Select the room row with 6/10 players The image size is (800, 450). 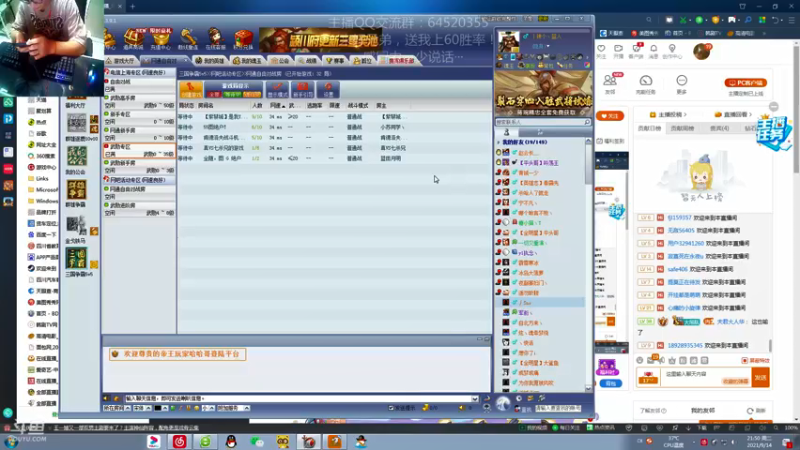[334, 127]
